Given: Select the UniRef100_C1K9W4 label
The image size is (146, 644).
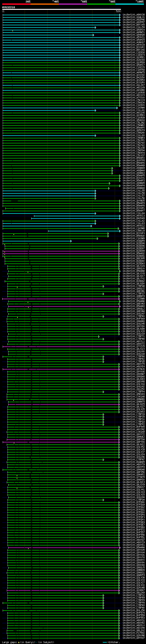Looking at the screenshot, I should pos(133,108).
